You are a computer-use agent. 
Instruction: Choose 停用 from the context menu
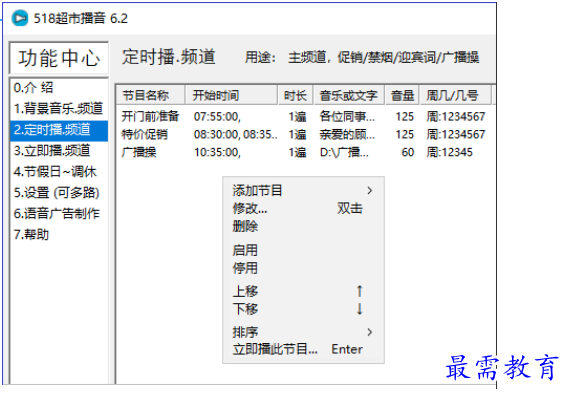coord(303,268)
